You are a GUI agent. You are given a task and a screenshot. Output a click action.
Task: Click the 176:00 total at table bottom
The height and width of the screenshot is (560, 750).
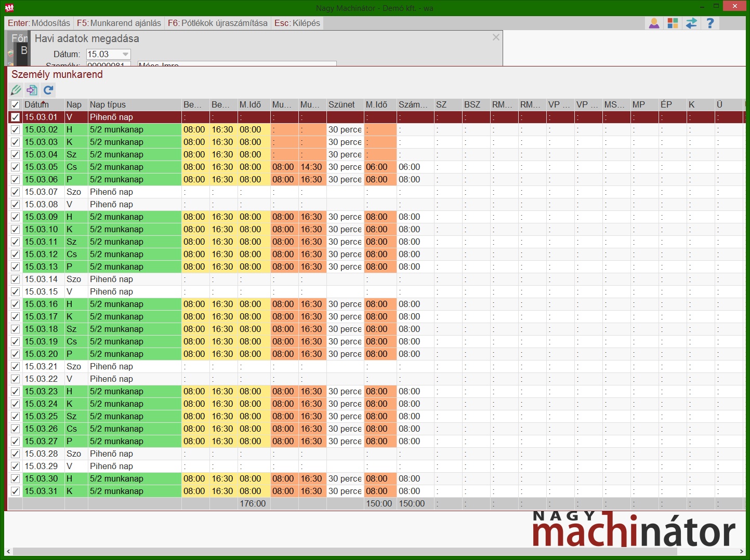tap(253, 503)
